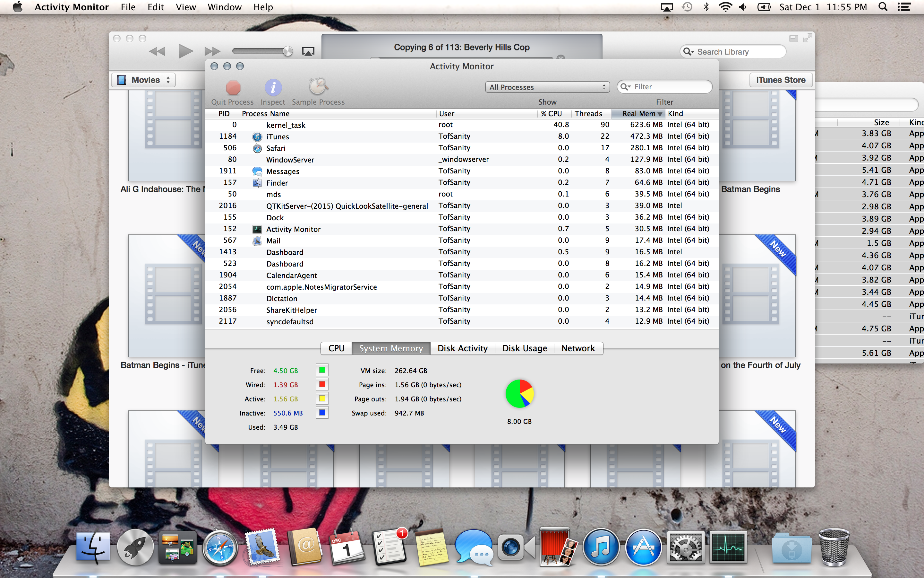Select the kernel_task process row
The width and height of the screenshot is (924, 578).
coord(462,125)
